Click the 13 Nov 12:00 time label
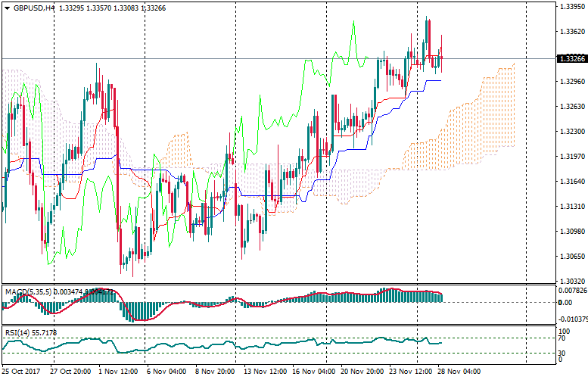The image size is (588, 380). click(x=265, y=372)
